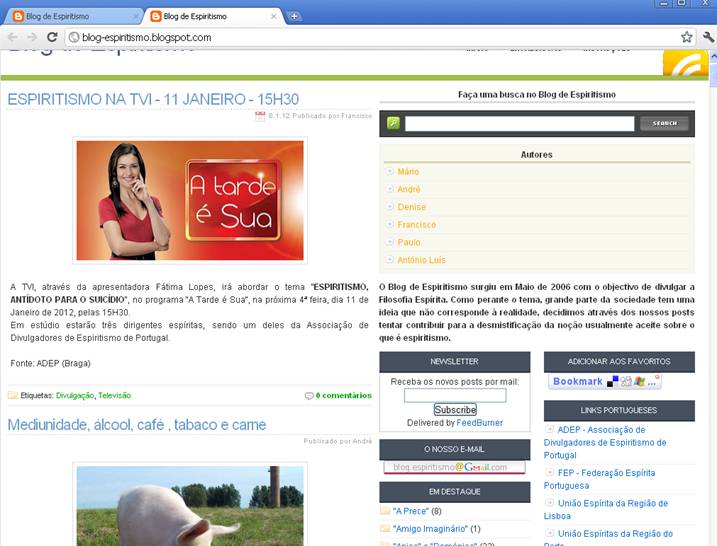This screenshot has width=717, height=546.
Task: Open a new browser tab
Action: (x=294, y=16)
